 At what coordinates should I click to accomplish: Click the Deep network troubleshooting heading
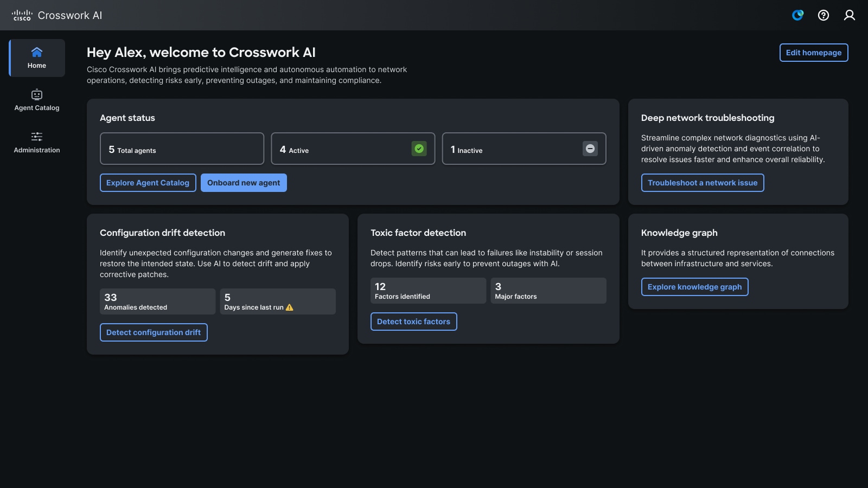coord(707,118)
